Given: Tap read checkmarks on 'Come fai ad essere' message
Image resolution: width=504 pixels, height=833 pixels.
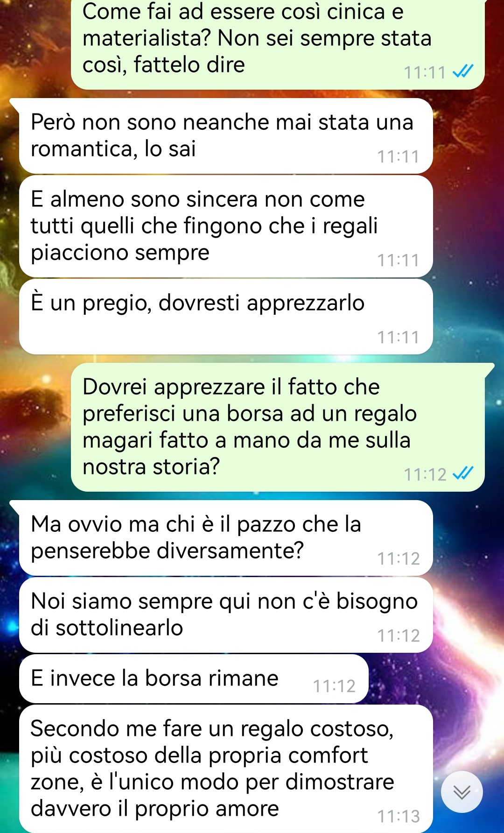Looking at the screenshot, I should tap(463, 72).
